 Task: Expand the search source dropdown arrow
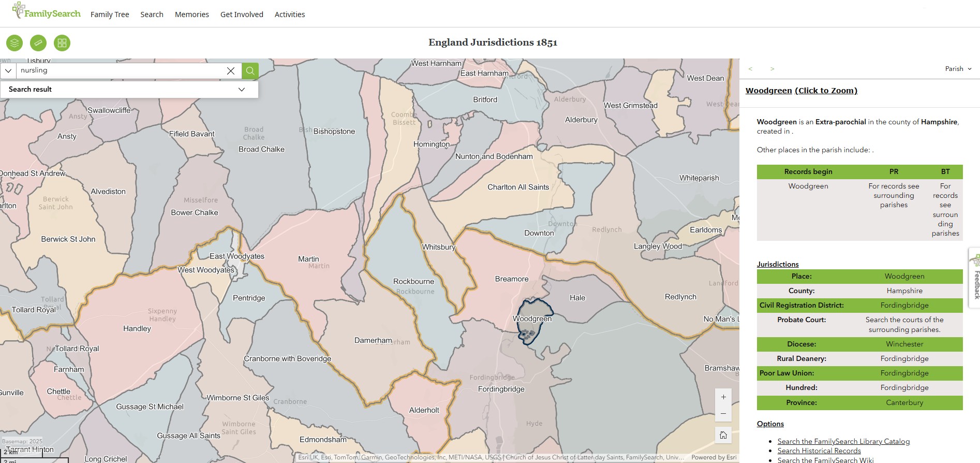point(8,71)
